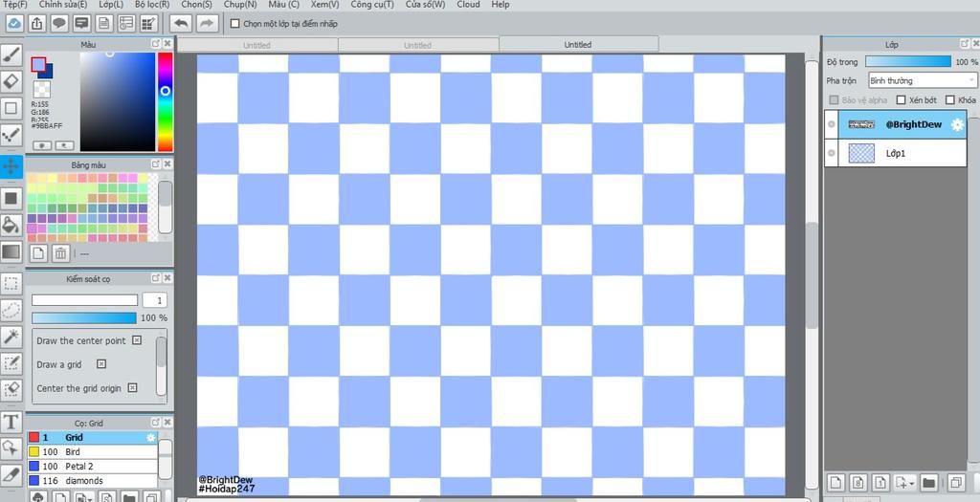980x502 pixels.
Task: Open the Bộ lọc(R) menu
Action: (152, 5)
